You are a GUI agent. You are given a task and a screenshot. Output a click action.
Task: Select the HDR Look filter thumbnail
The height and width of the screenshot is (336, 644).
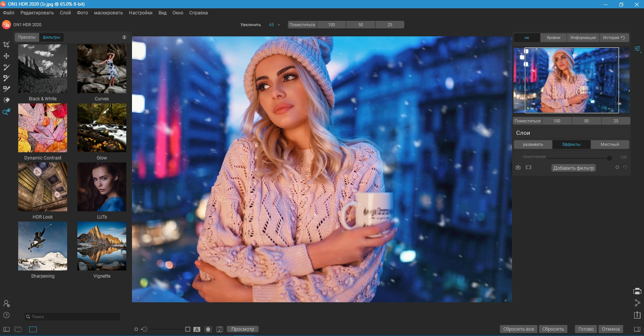tap(43, 187)
